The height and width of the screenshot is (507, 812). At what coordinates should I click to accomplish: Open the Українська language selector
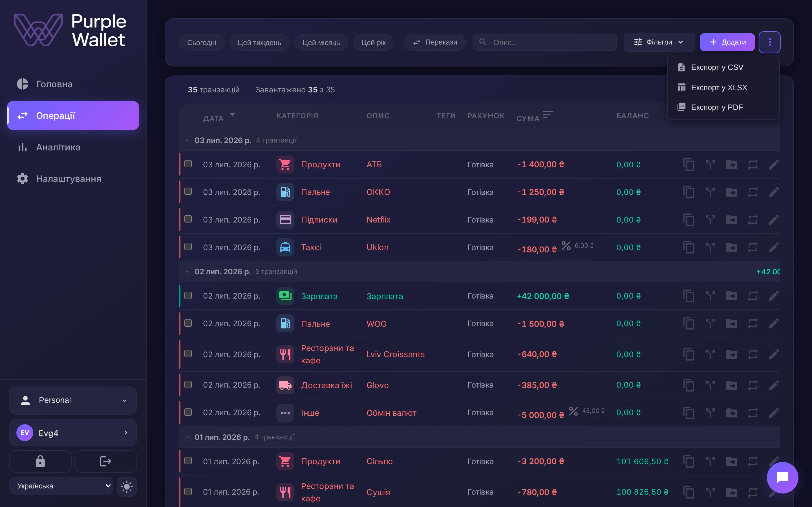(61, 486)
